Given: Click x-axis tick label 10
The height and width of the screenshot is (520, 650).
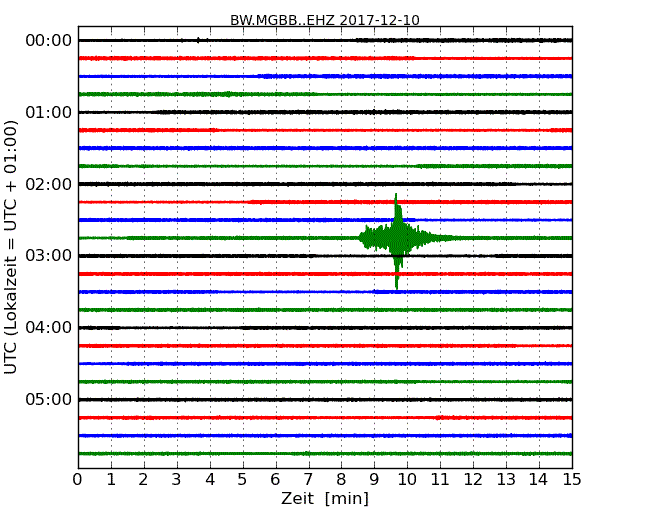Looking at the screenshot, I should pyautogui.click(x=407, y=479).
